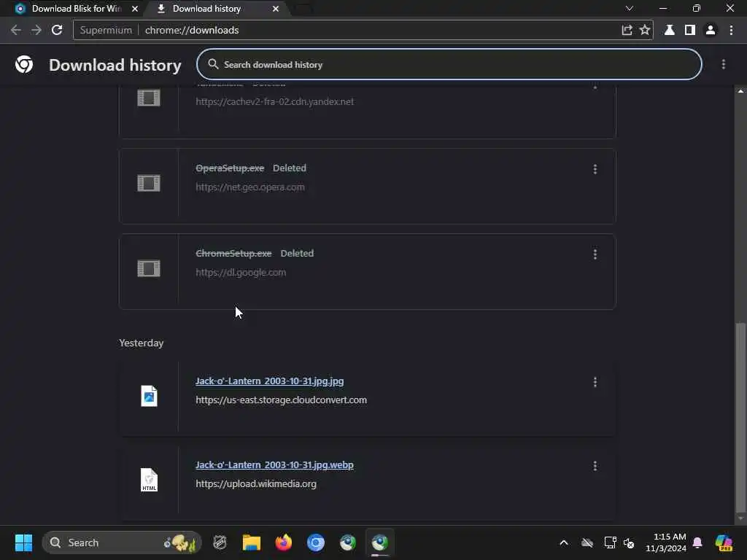Click the Chromium logo beside Download history
Viewport: 747px width, 560px height.
coord(24,64)
